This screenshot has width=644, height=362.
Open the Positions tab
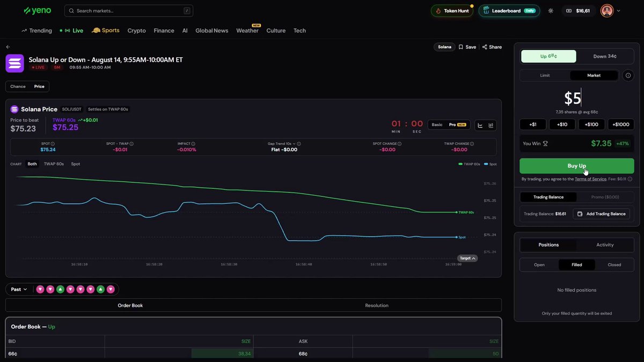[x=548, y=245]
